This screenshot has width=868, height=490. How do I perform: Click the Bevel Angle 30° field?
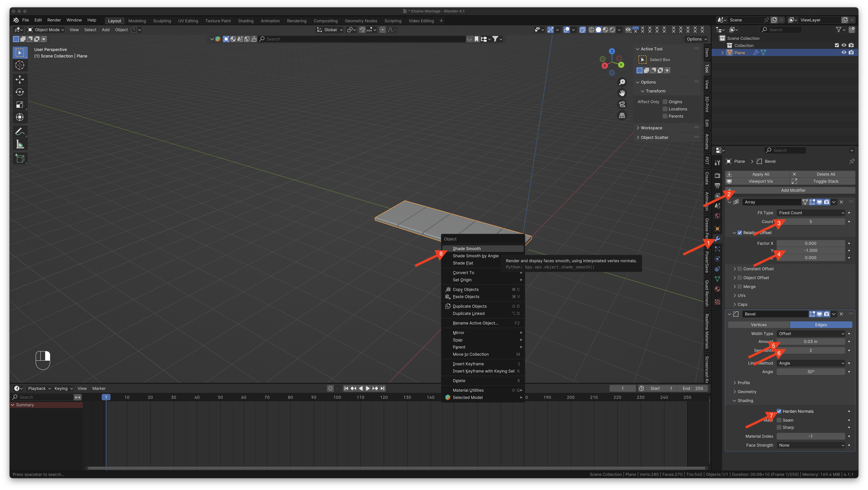[x=811, y=372]
